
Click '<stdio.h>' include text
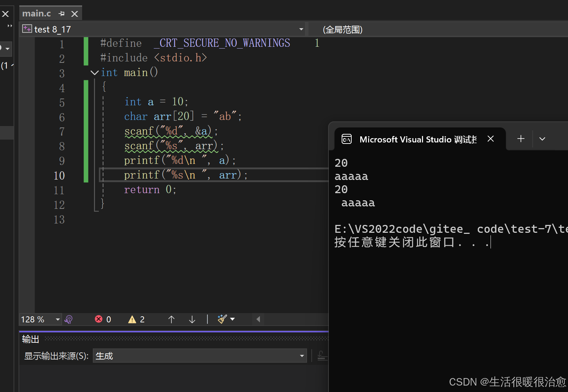tap(181, 58)
